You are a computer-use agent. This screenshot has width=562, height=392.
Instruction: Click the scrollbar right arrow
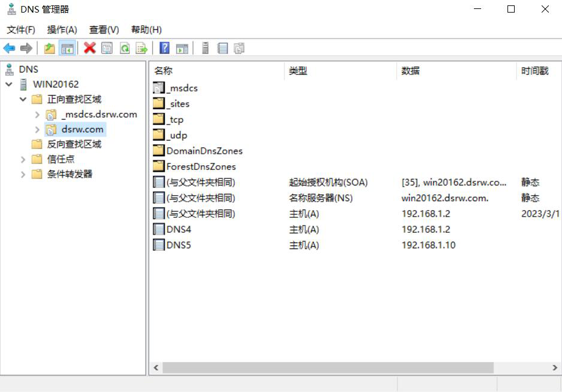(x=555, y=367)
